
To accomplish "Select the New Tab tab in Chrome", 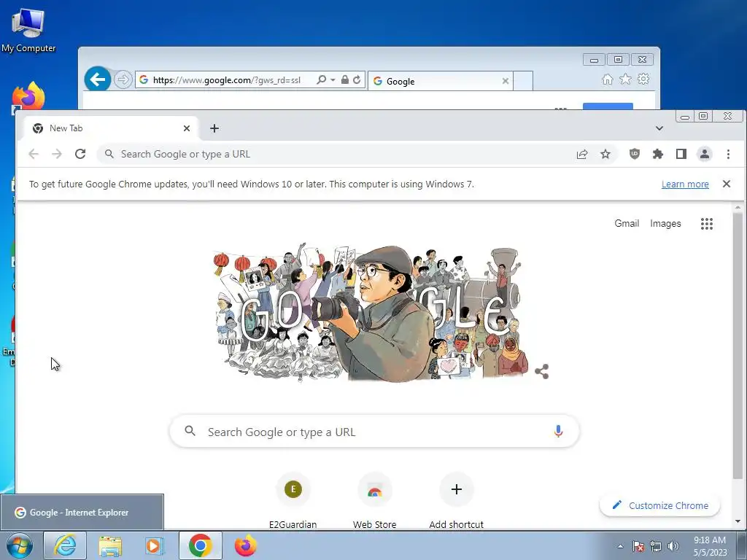I will [107, 128].
